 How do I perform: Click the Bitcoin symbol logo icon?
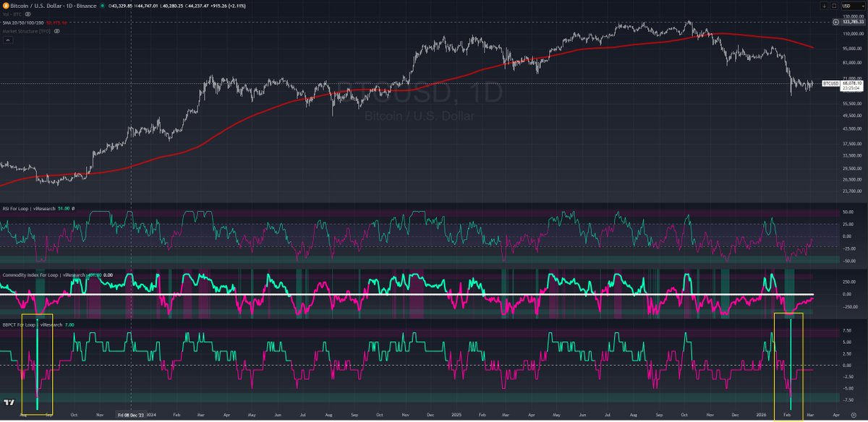5,5
